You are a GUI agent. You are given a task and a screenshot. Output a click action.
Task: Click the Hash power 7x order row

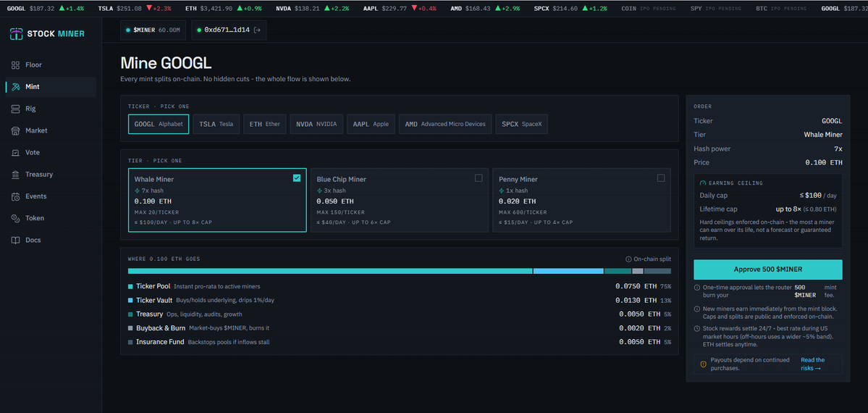[768, 149]
